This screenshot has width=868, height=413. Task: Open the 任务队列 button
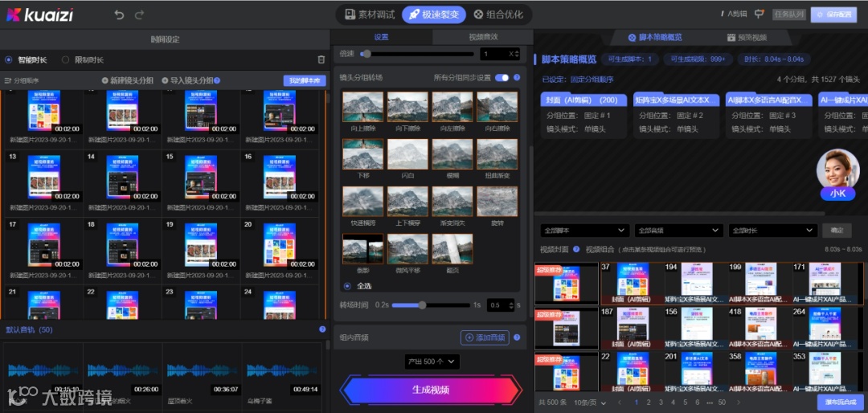pyautogui.click(x=789, y=14)
